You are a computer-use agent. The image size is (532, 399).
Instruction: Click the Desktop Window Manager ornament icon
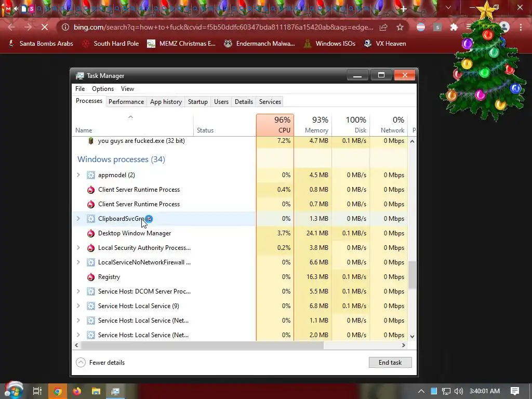pos(90,233)
